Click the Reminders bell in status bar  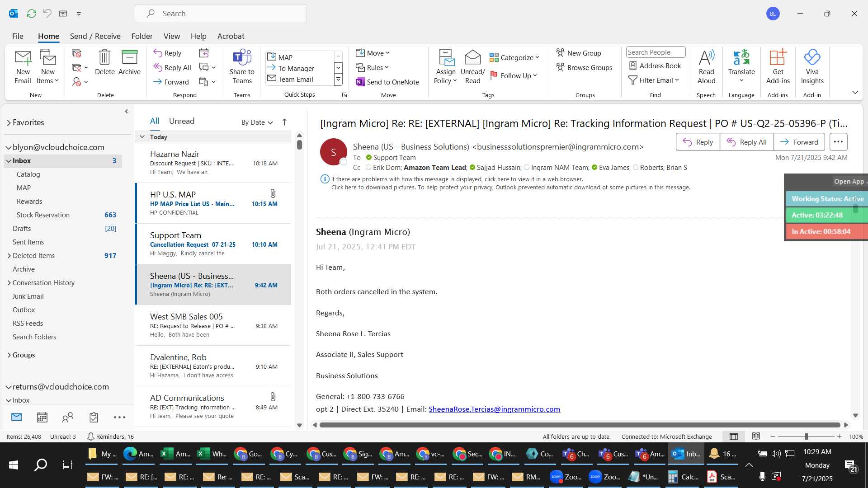click(90, 436)
